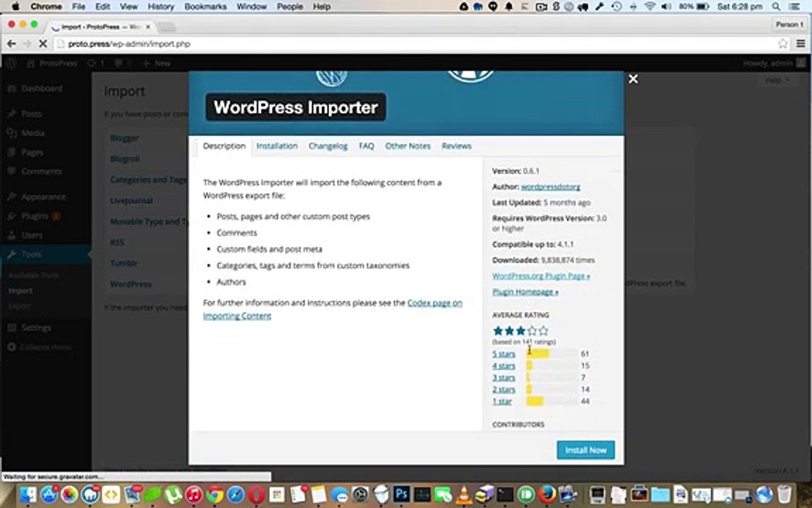
Task: Click the 1 star rating link
Action: [x=502, y=401]
